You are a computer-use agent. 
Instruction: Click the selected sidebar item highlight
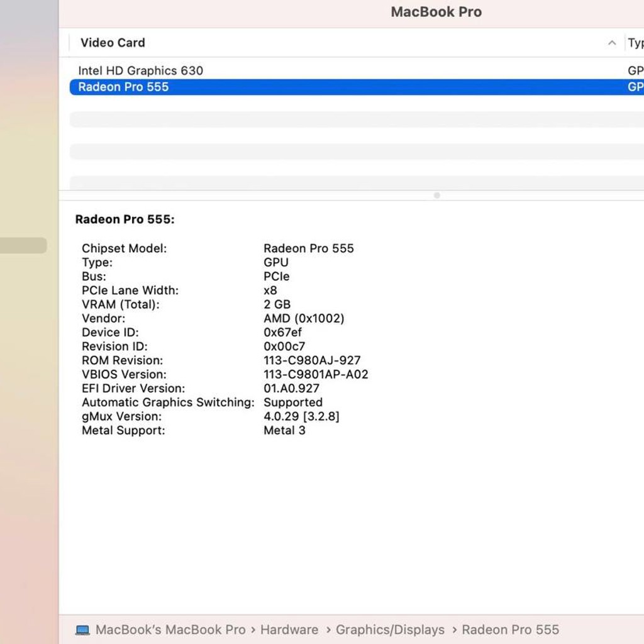[23, 245]
